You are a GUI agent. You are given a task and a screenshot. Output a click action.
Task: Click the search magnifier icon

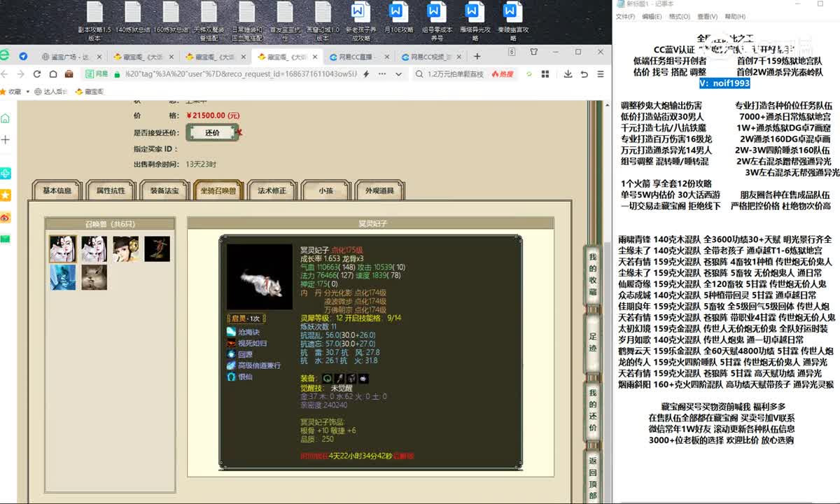(419, 73)
